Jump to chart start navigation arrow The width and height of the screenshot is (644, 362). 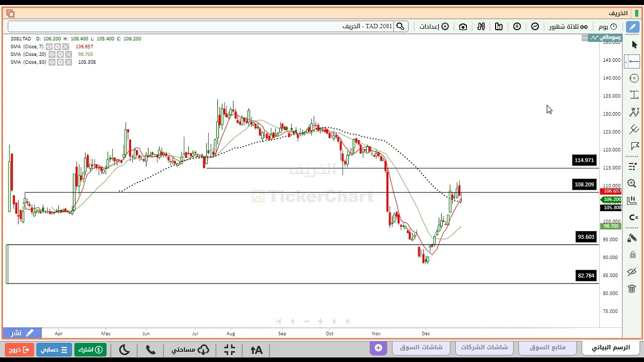(x=278, y=321)
